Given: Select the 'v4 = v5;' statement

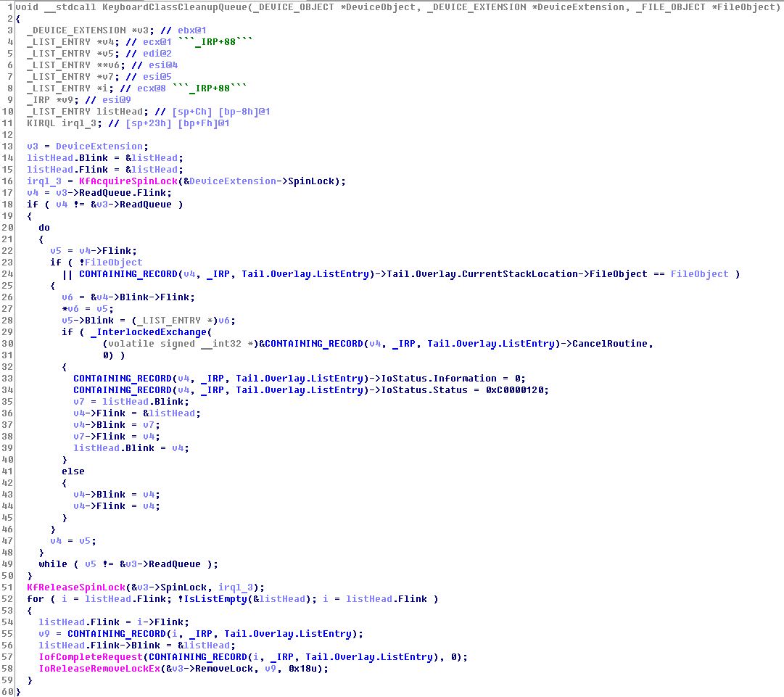Looking at the screenshot, I should (x=73, y=541).
